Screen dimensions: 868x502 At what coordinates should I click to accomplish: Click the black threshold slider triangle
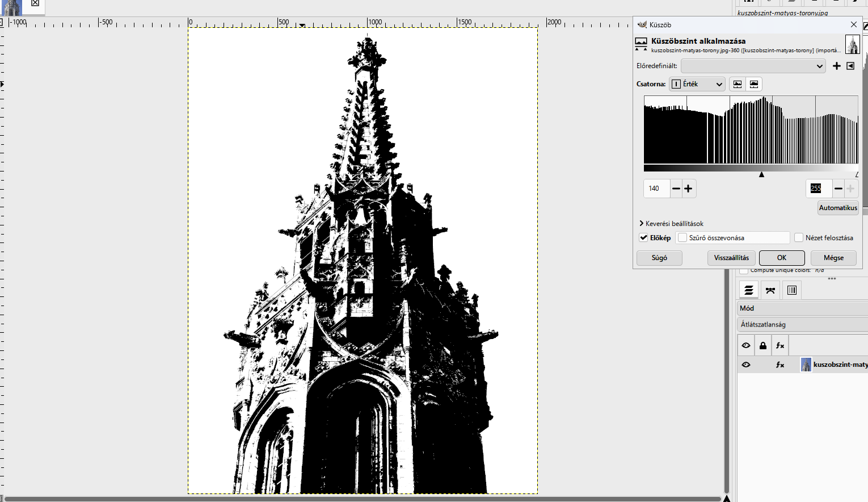point(762,174)
